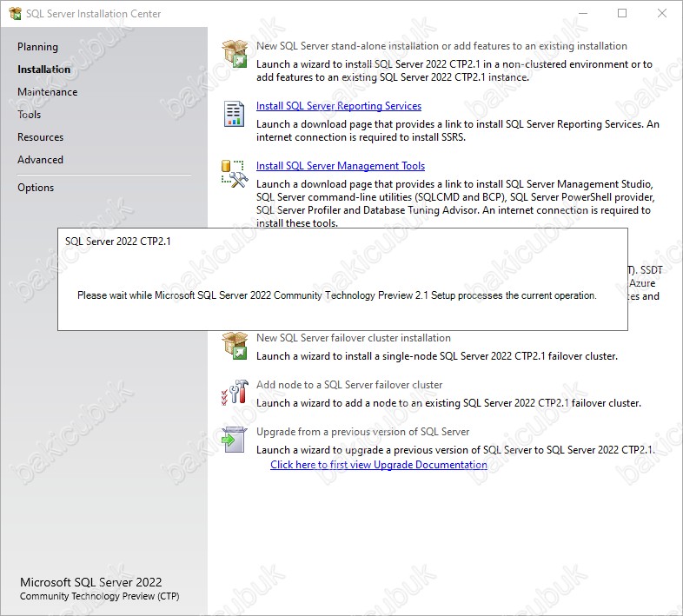Screen dimensions: 683x616
Task: Open the Resources section
Action: pos(41,137)
